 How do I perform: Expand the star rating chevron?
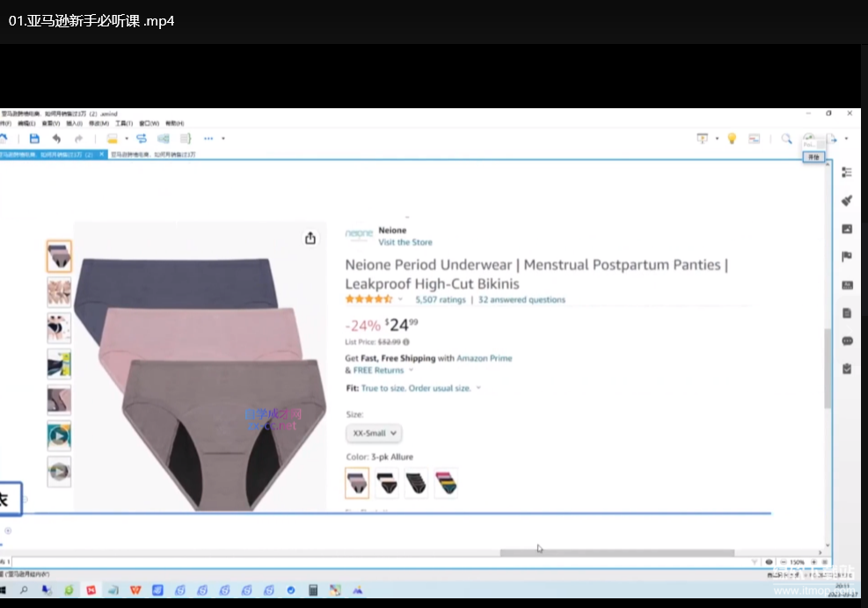pyautogui.click(x=400, y=299)
